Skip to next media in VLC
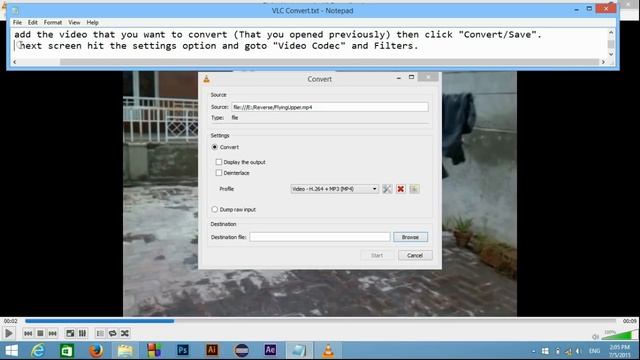Image resolution: width=640 pixels, height=360 pixels. tap(53, 333)
